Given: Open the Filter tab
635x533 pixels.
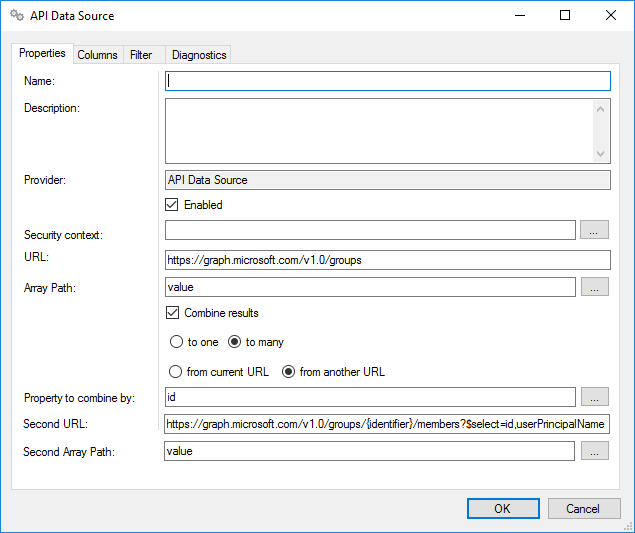Looking at the screenshot, I should pos(140,55).
